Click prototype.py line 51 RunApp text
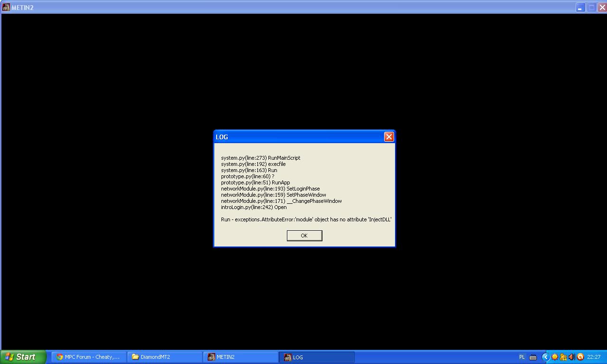 point(255,182)
